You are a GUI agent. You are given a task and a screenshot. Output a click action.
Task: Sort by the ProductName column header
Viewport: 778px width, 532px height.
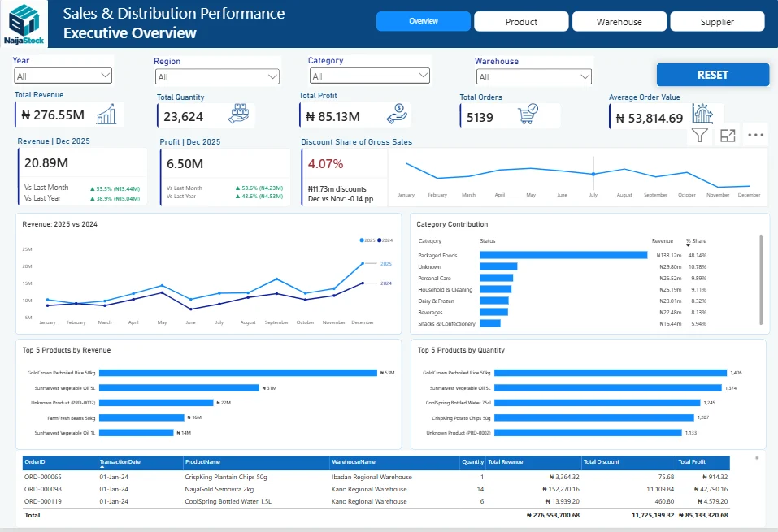(x=256, y=462)
